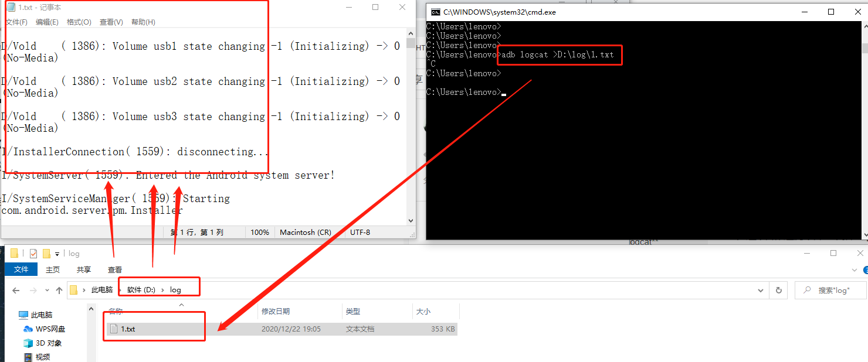Select 视频 in the navigation pane
The image size is (868, 362).
coord(36,357)
